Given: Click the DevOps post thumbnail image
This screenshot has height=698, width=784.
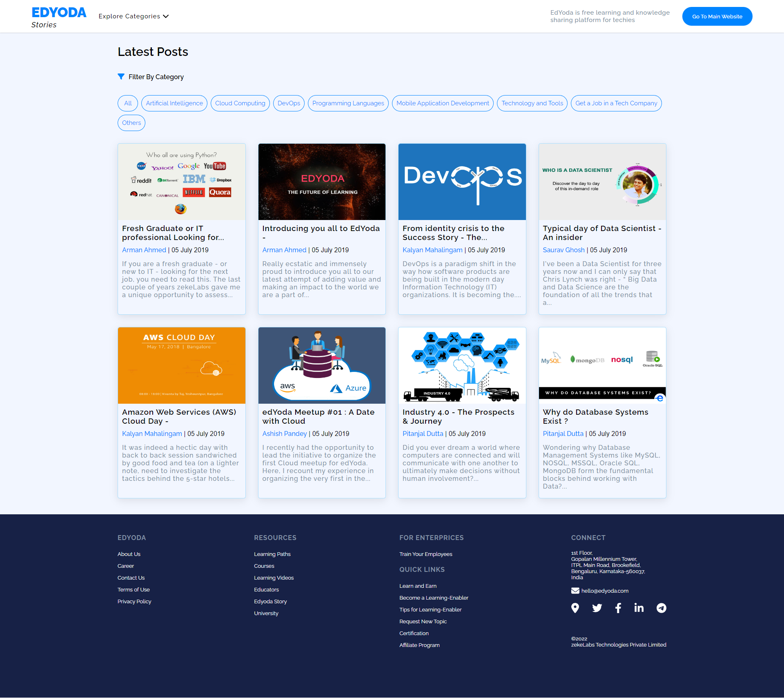Looking at the screenshot, I should 462,182.
